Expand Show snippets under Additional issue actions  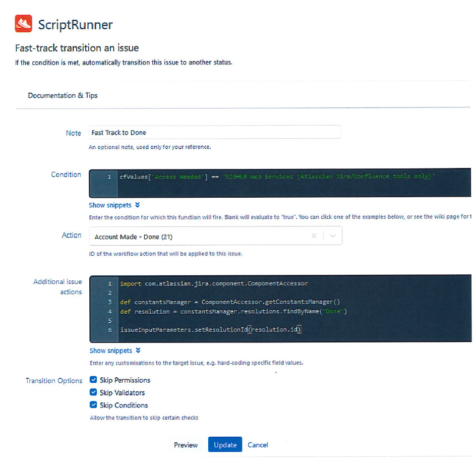[115, 351]
